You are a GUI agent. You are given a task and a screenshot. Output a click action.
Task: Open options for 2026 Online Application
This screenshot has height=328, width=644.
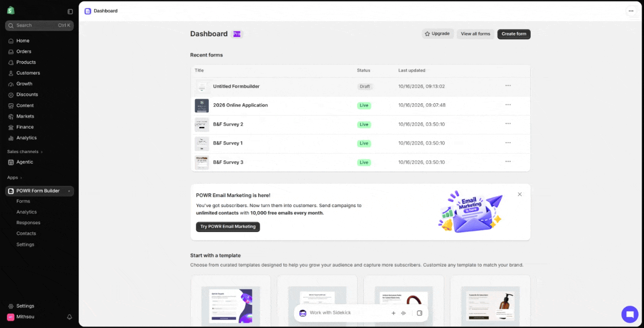(508, 105)
